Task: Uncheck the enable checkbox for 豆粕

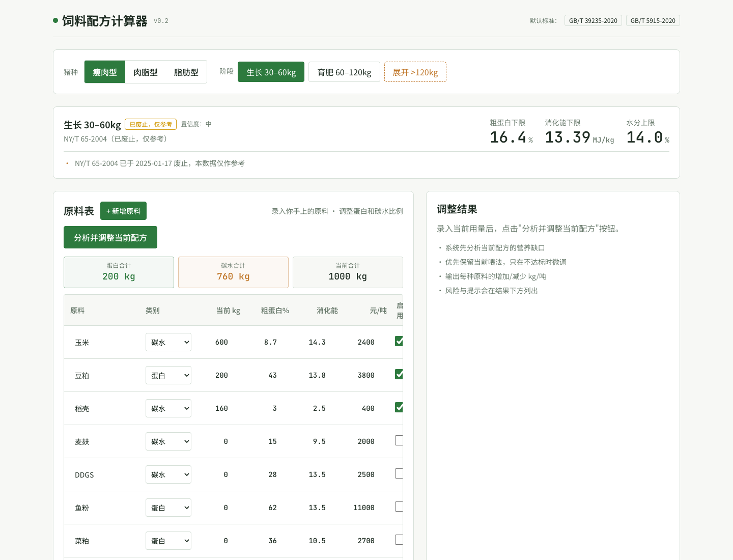Action: (x=399, y=374)
